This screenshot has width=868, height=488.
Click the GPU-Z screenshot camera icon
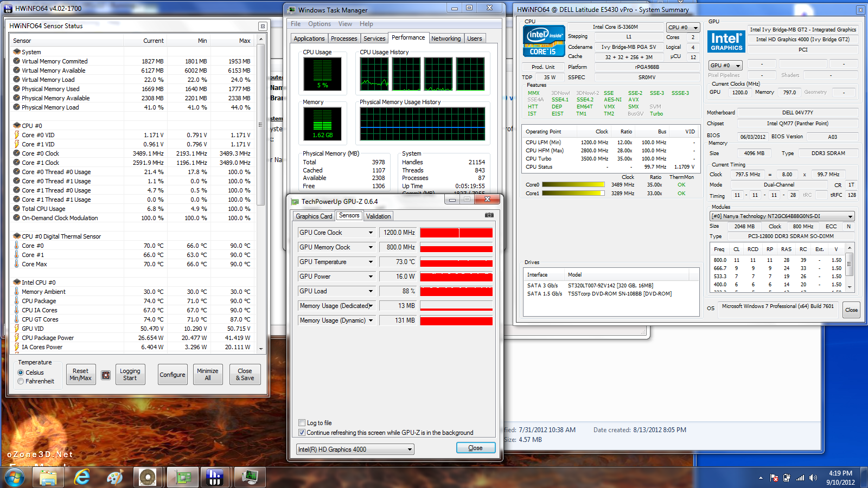(489, 215)
